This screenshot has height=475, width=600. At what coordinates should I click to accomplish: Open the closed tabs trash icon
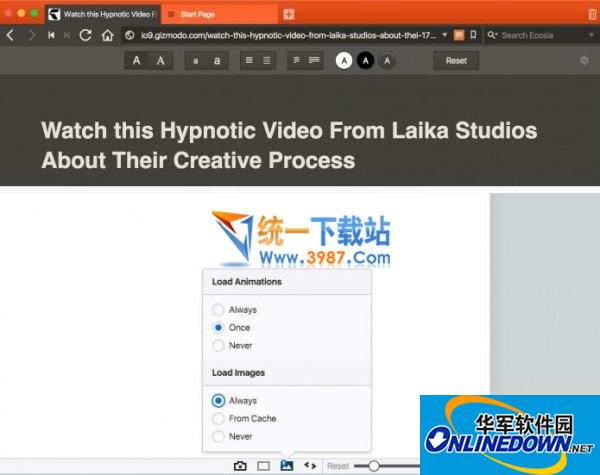click(x=592, y=15)
